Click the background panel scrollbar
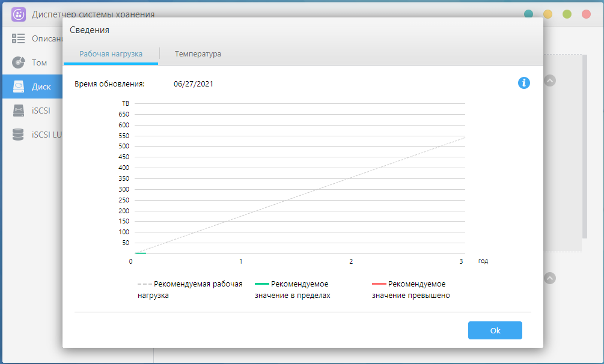Screen dimensions: 604x364 click(x=585, y=147)
